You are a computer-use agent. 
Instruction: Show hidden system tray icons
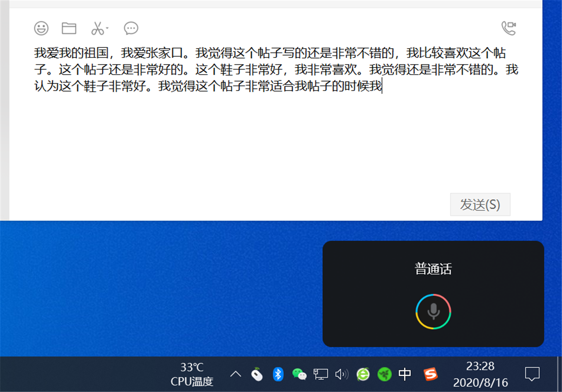[236, 374]
